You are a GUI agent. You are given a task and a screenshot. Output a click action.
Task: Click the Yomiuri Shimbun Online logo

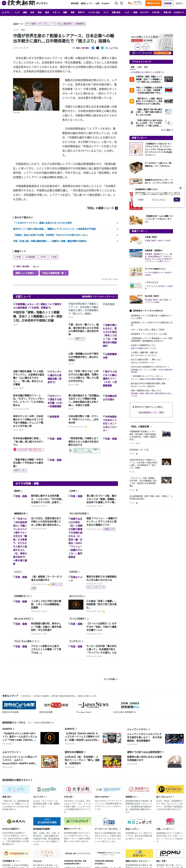pyautogui.click(x=25, y=3)
